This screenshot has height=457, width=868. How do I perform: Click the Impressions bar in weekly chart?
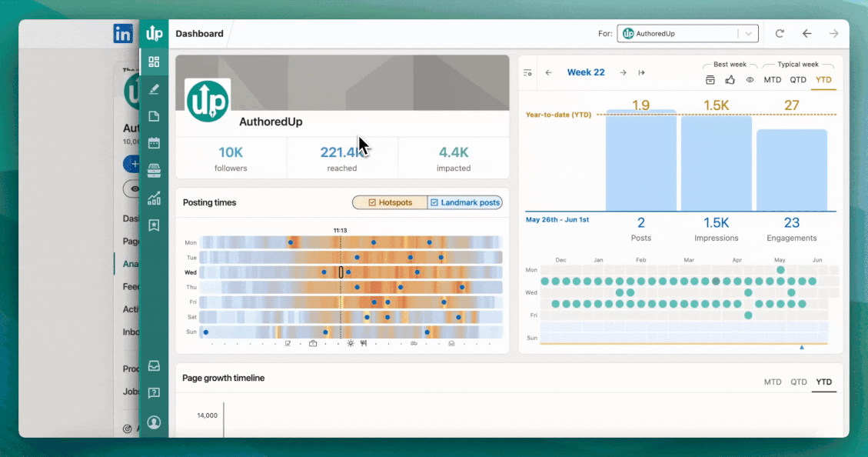[717, 163]
